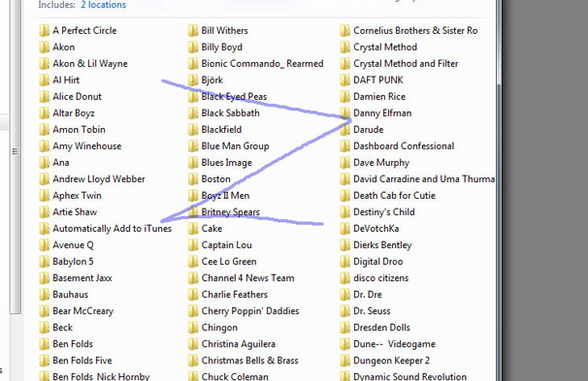588x381 pixels.
Task: Select the Altar Boyz folder name
Action: tap(74, 113)
